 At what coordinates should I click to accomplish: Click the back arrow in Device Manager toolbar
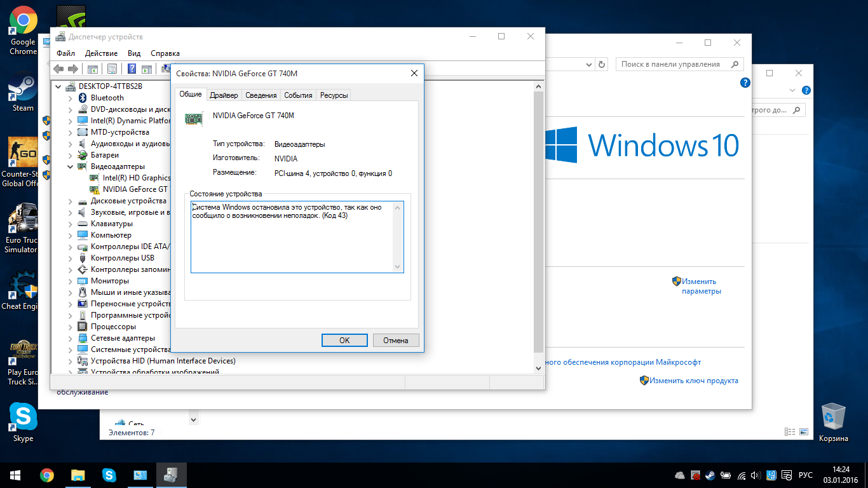tap(58, 69)
